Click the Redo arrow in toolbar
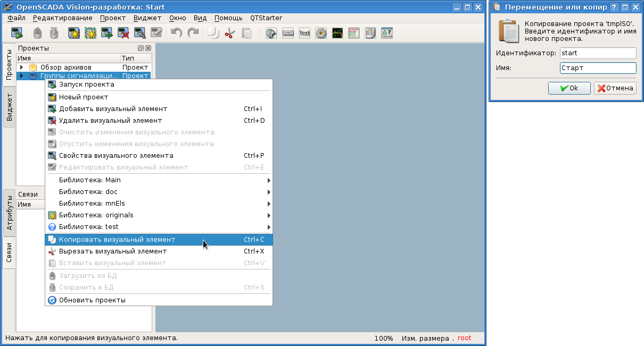This screenshot has width=644, height=346. (193, 33)
